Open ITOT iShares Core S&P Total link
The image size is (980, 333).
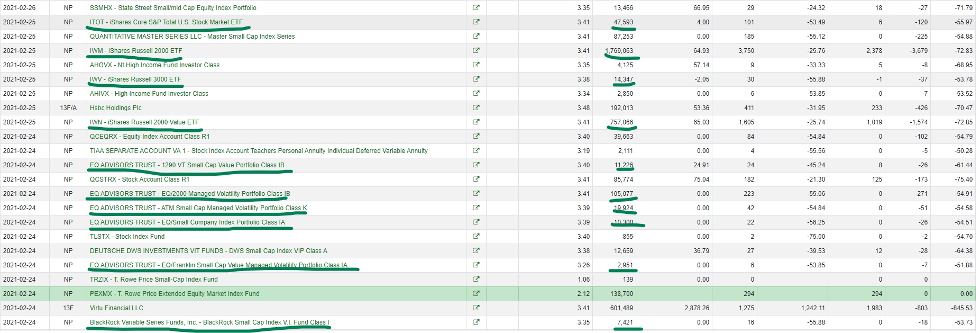pos(166,22)
